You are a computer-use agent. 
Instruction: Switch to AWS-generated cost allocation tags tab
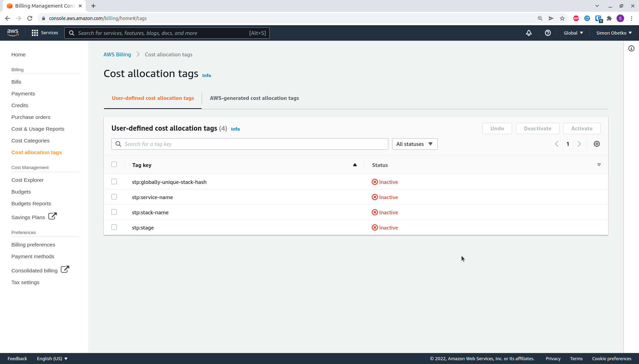coord(254,98)
